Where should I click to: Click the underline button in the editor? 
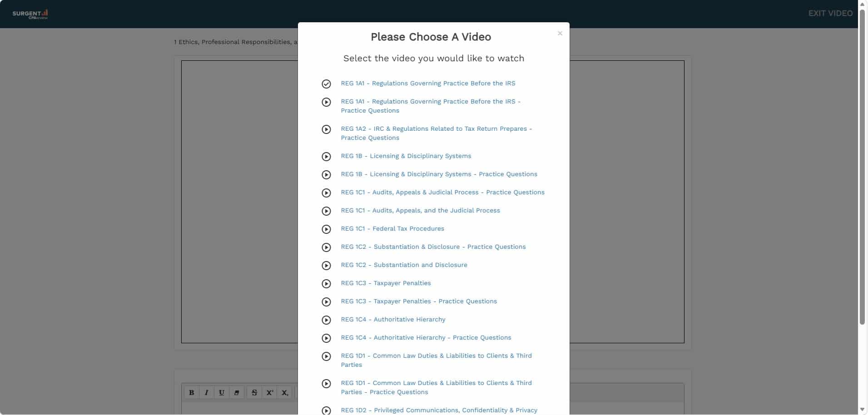point(221,393)
